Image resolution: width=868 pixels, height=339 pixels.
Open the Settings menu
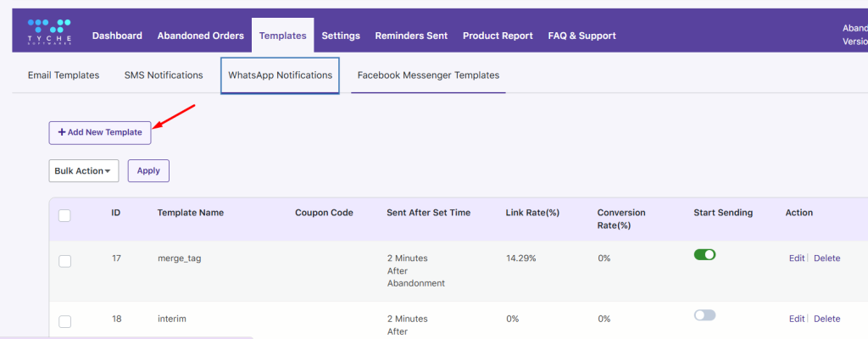(x=341, y=36)
